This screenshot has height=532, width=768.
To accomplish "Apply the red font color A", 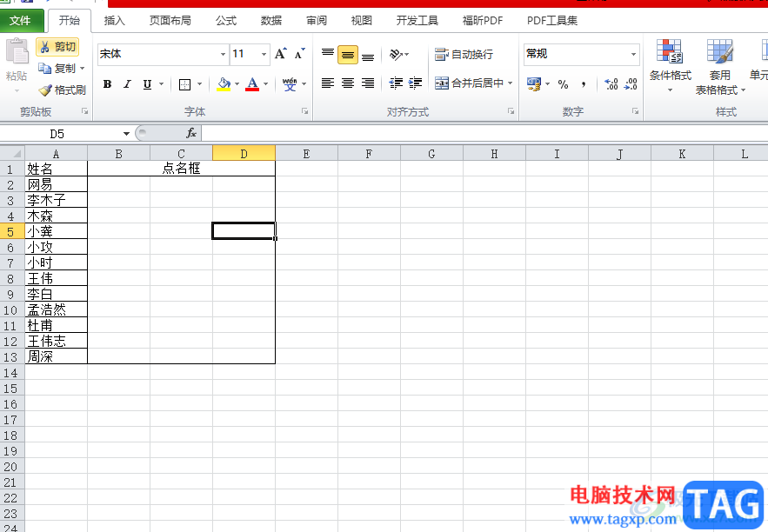I will [252, 84].
